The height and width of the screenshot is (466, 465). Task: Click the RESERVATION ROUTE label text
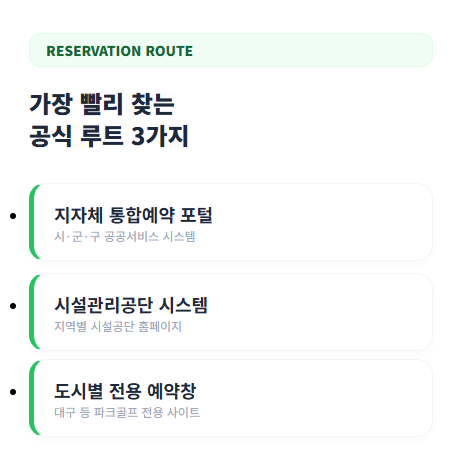click(x=119, y=51)
